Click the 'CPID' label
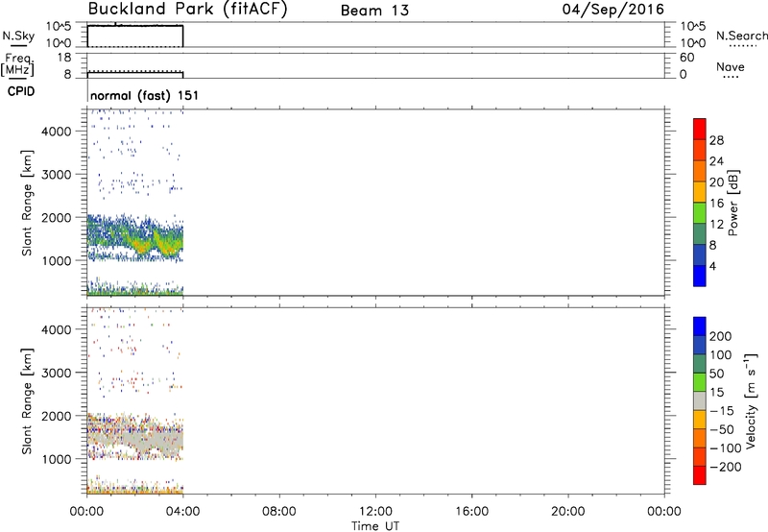This screenshot has height=532, width=768. [x=21, y=91]
